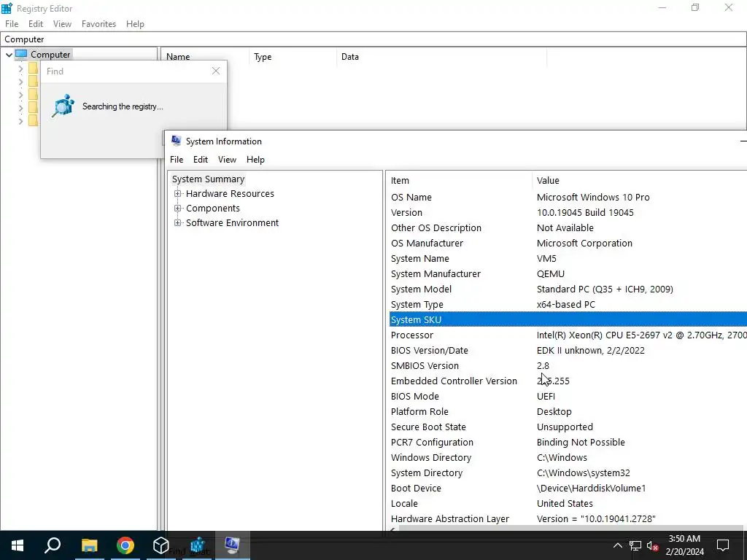This screenshot has width=747, height=560.
Task: Open System Information Help menu
Action: point(255,160)
